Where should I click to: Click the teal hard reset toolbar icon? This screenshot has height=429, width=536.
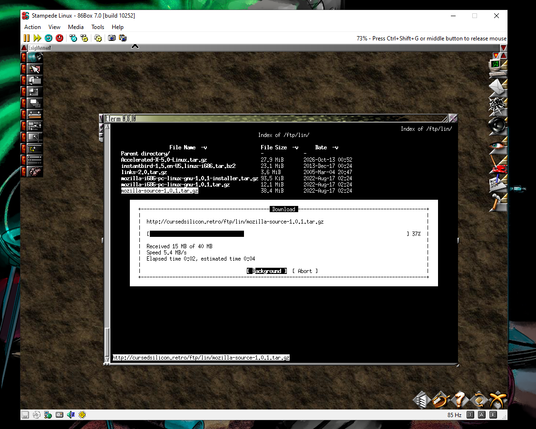(49, 38)
